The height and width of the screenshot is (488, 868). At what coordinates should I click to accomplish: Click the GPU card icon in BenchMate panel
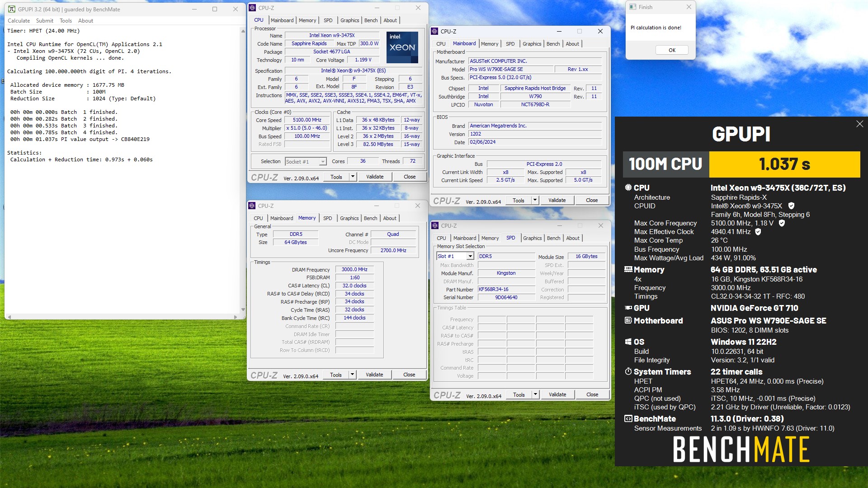628,308
